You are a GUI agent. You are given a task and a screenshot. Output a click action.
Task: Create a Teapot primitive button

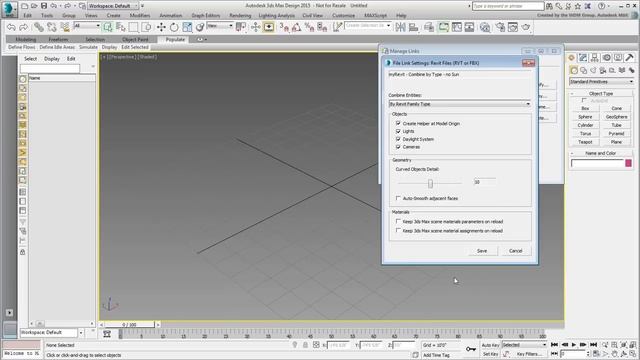click(x=585, y=142)
